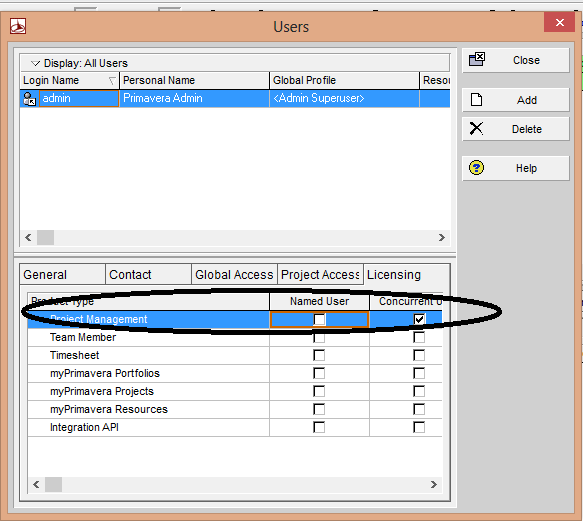Check Named User for myPrimavera Resources
The width and height of the screenshot is (583, 521).
[319, 409]
